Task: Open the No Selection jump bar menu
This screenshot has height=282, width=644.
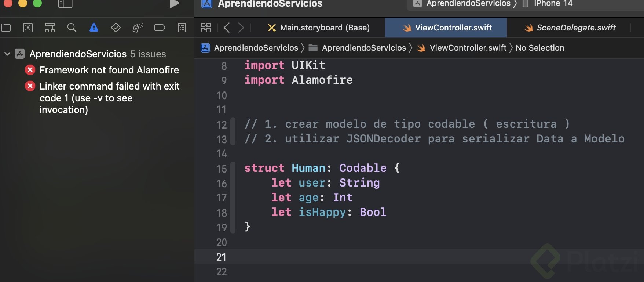Action: click(x=540, y=48)
